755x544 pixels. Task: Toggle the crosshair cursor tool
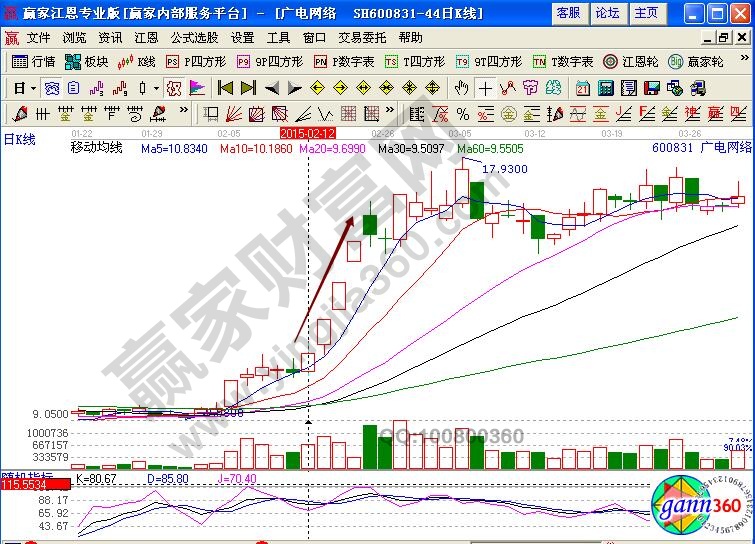pos(485,87)
